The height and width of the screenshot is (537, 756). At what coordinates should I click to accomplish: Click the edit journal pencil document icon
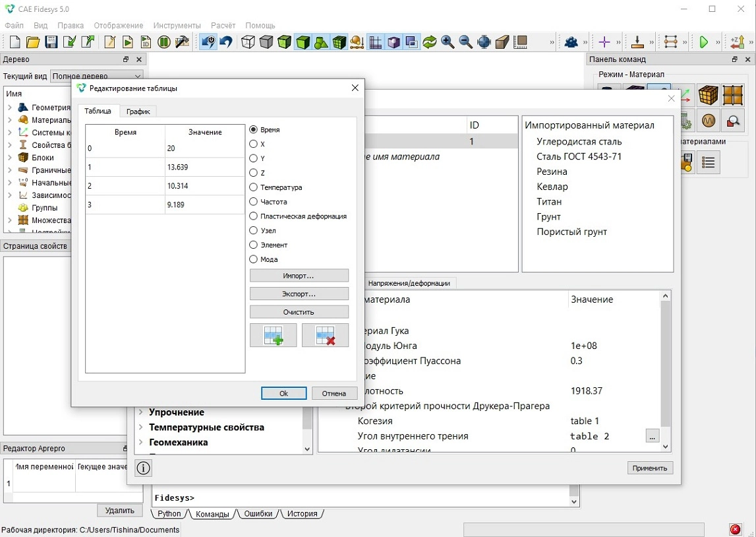109,42
